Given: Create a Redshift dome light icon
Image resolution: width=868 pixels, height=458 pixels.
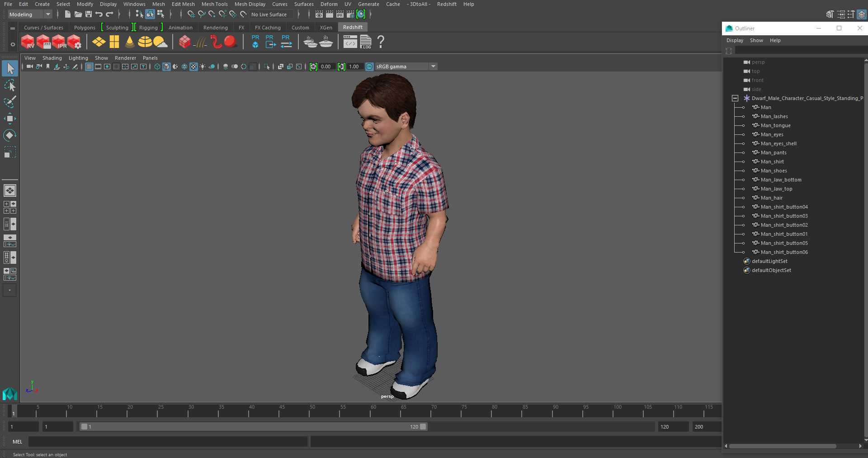Looking at the screenshot, I should tap(145, 42).
